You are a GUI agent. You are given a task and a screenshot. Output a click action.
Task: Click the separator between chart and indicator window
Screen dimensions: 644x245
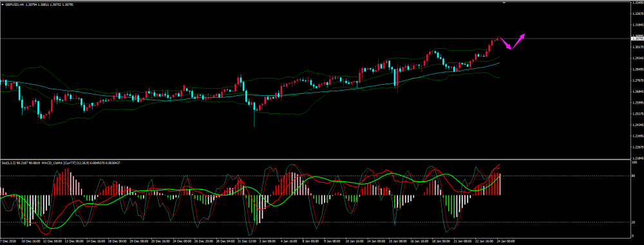pyautogui.click(x=316, y=159)
